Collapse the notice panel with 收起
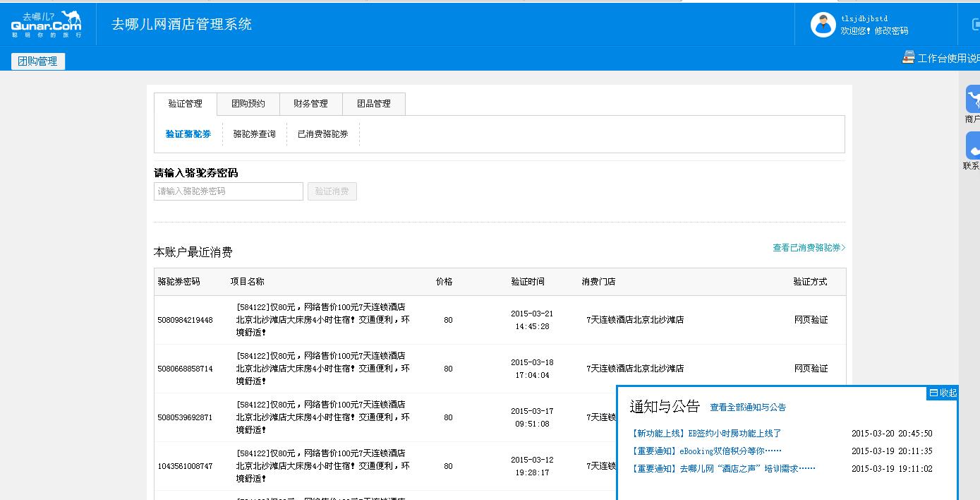The height and width of the screenshot is (500, 980). pyautogui.click(x=943, y=393)
